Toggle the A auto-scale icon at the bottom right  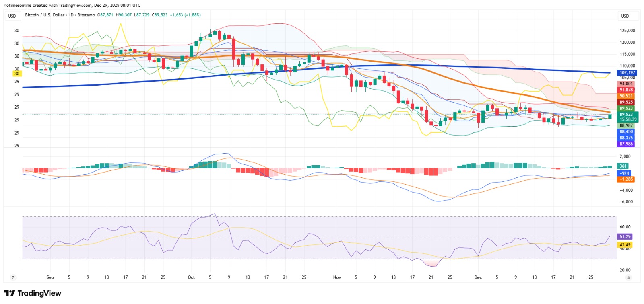(628, 277)
